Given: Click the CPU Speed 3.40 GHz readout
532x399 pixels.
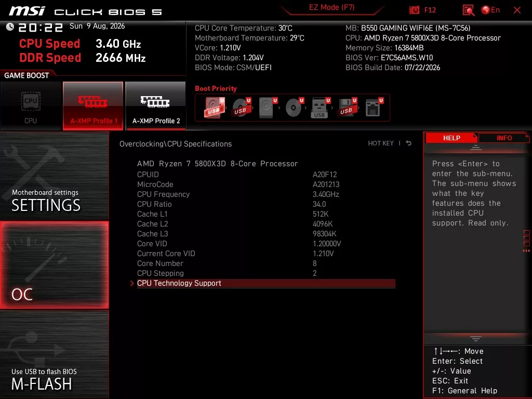Looking at the screenshot, I should (x=80, y=44).
